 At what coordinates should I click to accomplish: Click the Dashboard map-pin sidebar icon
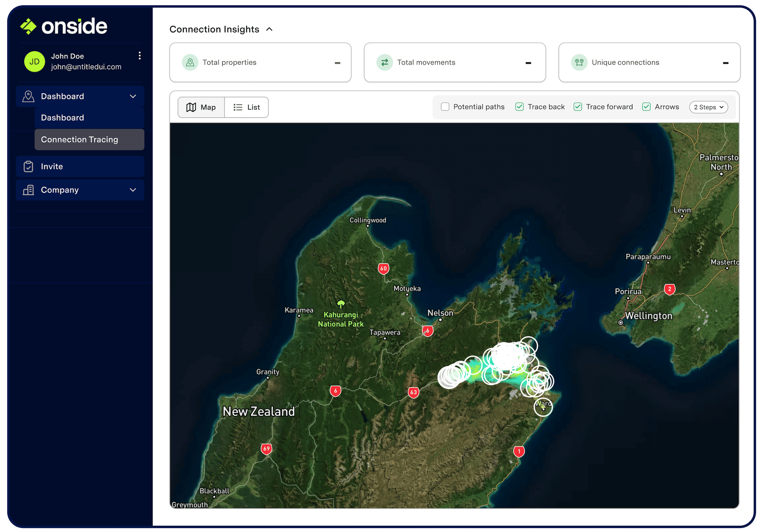pyautogui.click(x=28, y=97)
